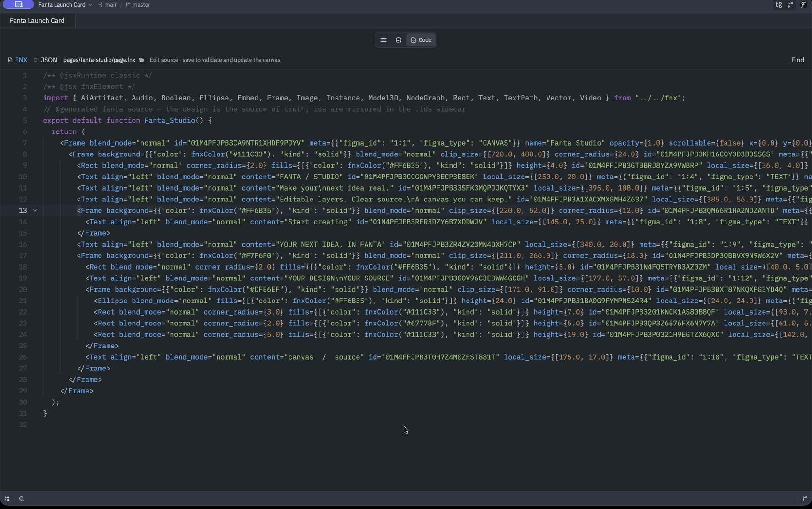Choose the JSON source format

tap(46, 60)
